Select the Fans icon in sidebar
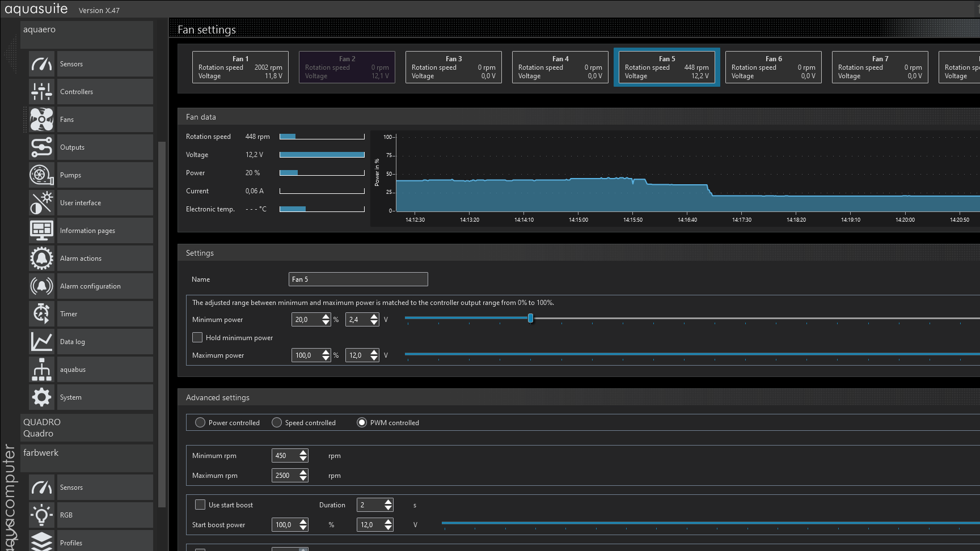The height and width of the screenshot is (551, 980). [x=41, y=120]
